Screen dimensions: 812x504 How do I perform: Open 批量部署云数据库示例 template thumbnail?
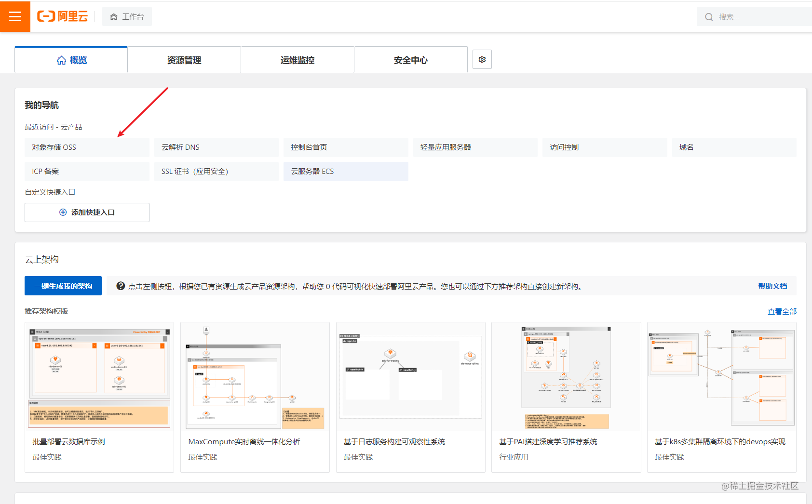click(x=99, y=376)
